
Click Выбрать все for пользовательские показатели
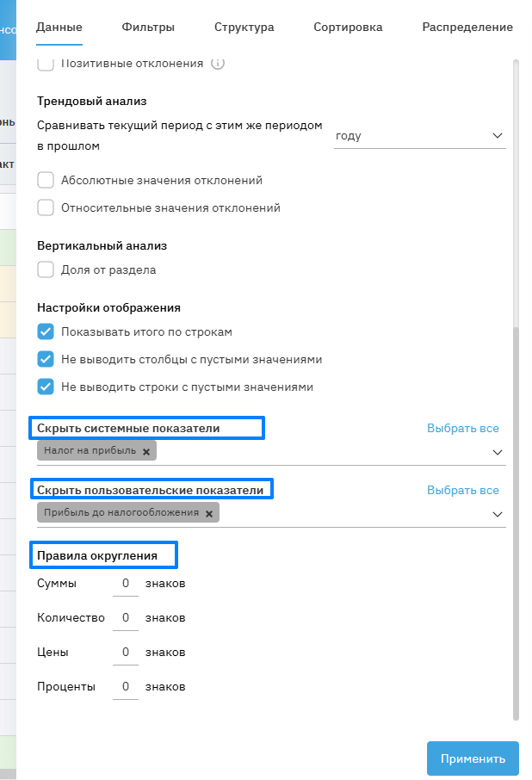click(463, 490)
